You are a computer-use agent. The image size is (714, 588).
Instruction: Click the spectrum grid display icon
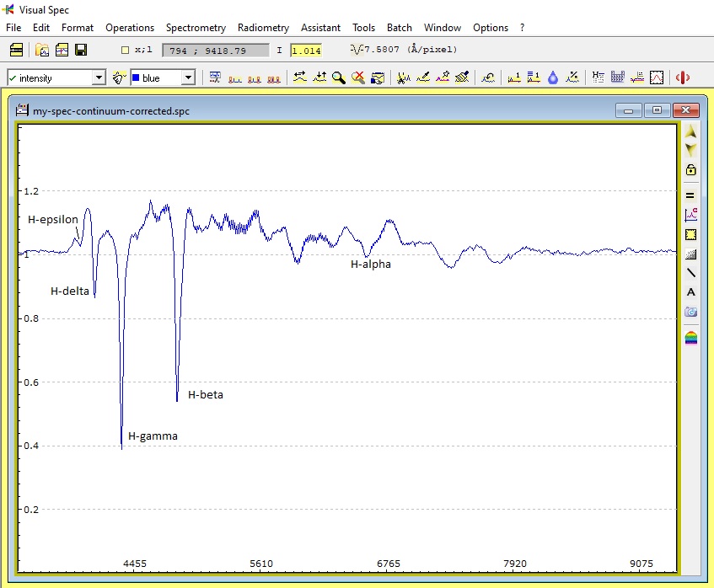215,78
